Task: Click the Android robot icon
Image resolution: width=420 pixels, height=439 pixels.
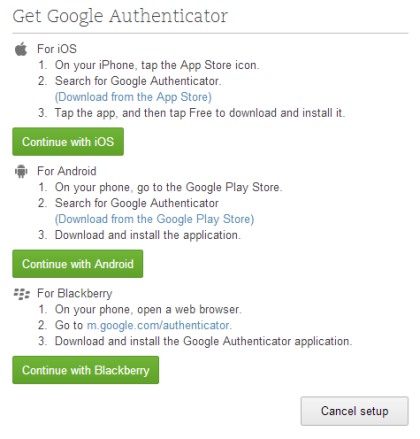Action: [x=21, y=171]
